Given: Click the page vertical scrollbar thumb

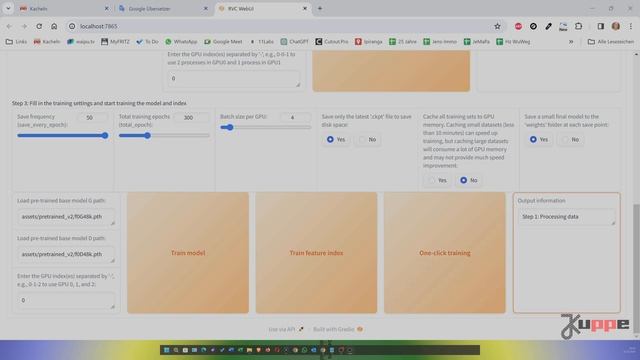Looking at the screenshot, I should 636,268.
